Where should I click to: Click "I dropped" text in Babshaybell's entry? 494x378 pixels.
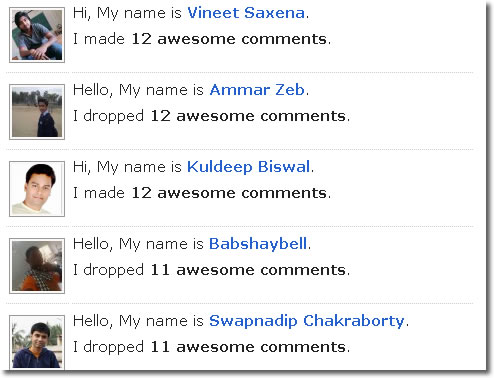pos(109,271)
